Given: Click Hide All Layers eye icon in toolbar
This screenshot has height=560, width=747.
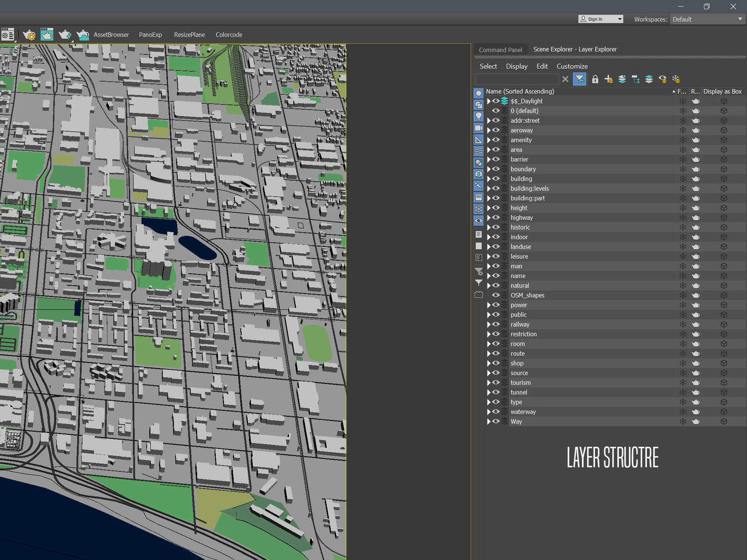Looking at the screenshot, I should point(662,79).
